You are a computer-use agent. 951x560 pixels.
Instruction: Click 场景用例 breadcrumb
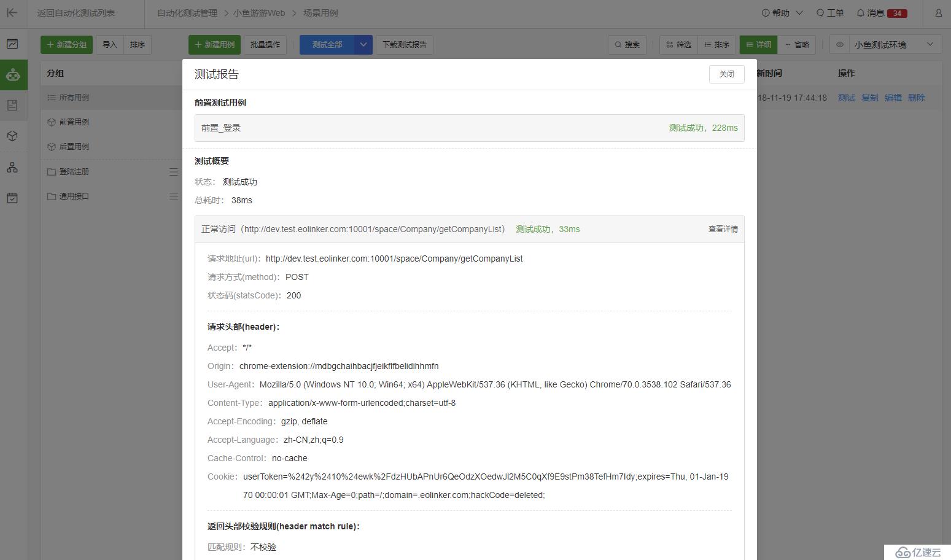pos(320,13)
